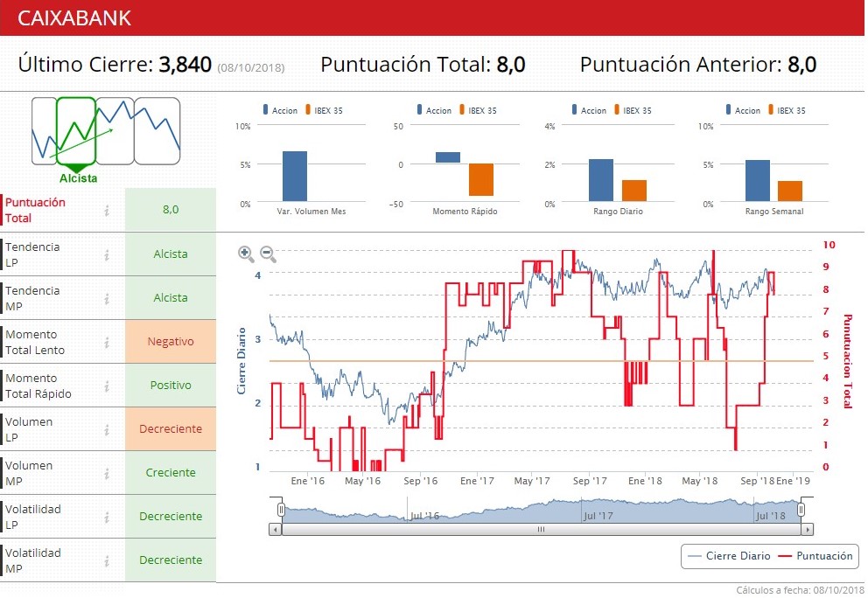This screenshot has height=598, width=868.
Task: Open info icon for Tendencia LP
Action: 107,254
